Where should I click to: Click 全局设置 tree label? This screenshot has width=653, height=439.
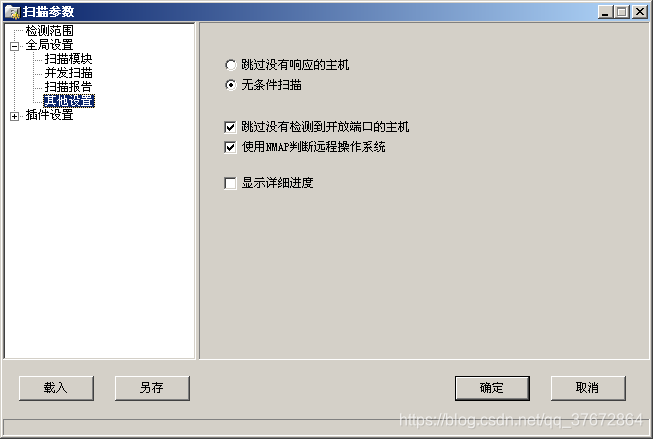coord(49,45)
